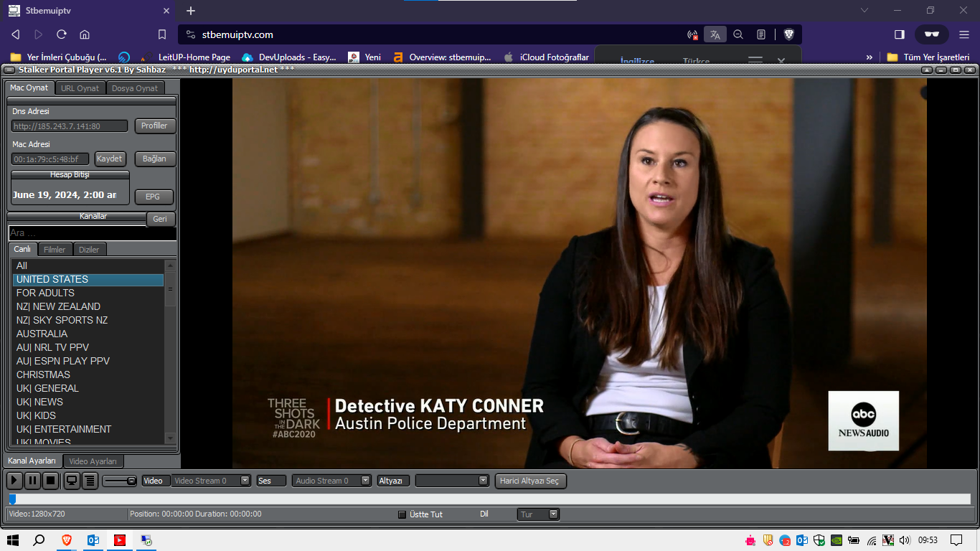Open Windows Start menu
Screen dimensions: 980x551
coord(12,540)
